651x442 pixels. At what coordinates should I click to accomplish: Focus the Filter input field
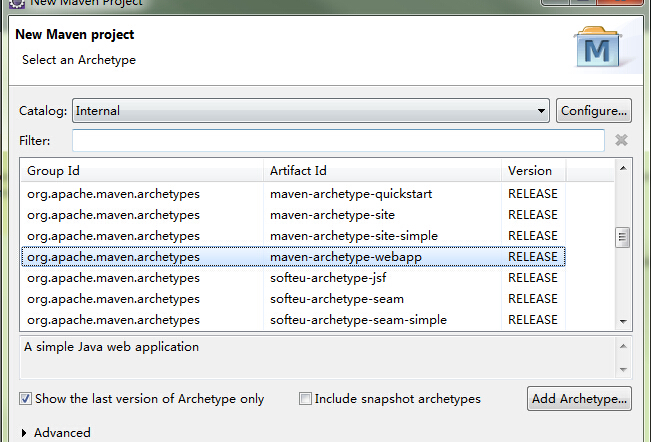(338, 140)
